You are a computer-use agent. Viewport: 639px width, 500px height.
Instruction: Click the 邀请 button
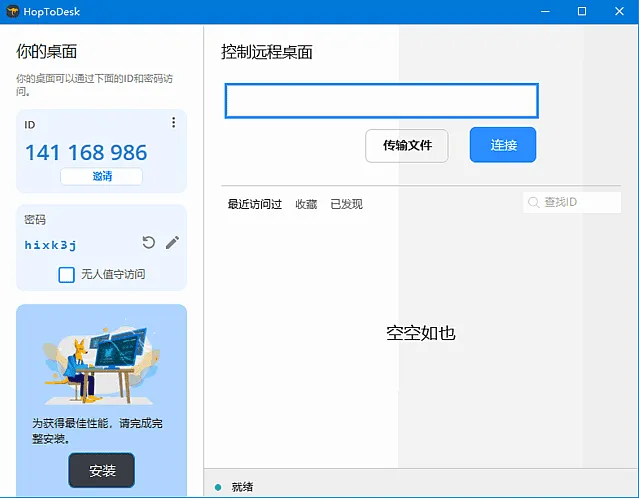click(x=101, y=176)
